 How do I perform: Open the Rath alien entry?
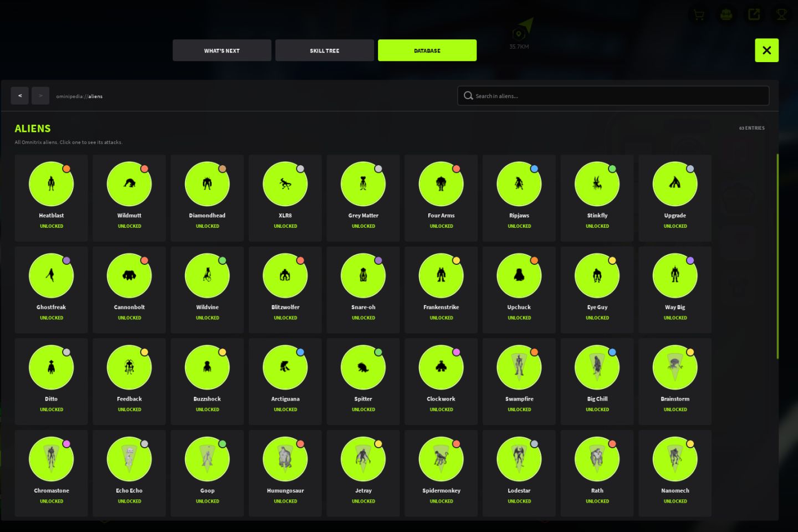point(597,473)
